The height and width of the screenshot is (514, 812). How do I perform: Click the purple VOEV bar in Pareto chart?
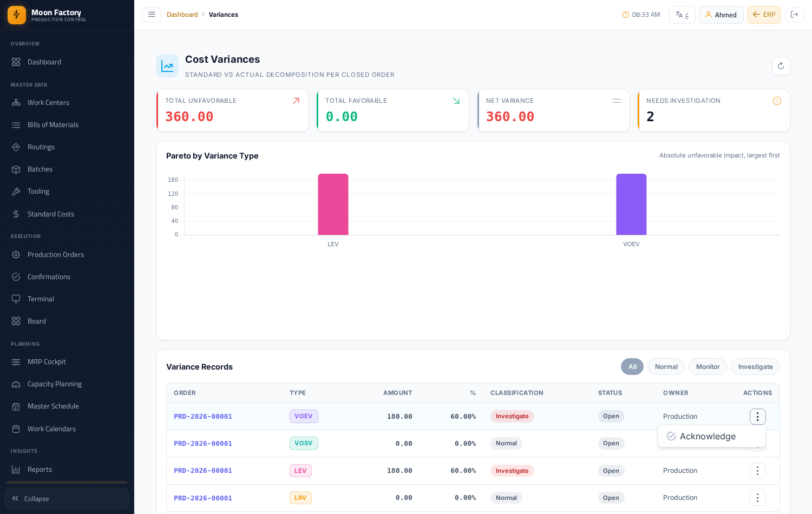click(x=631, y=205)
